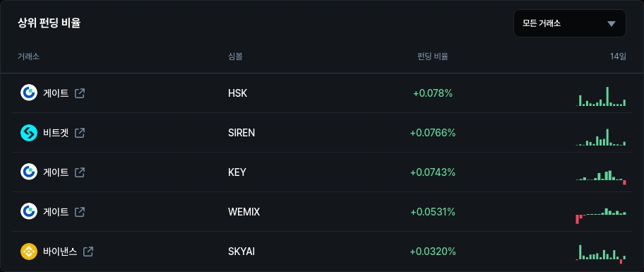This screenshot has width=644, height=272.
Task: Click the 14일 column header
Action: tap(618, 57)
